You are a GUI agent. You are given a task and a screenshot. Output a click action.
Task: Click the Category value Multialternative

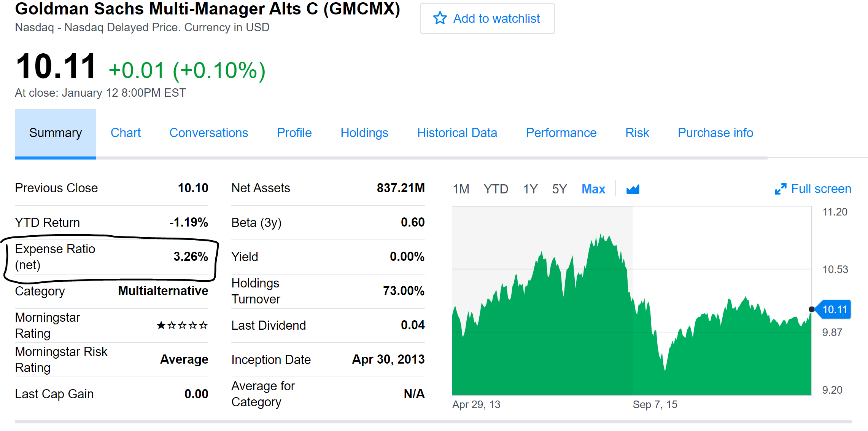[x=163, y=291]
